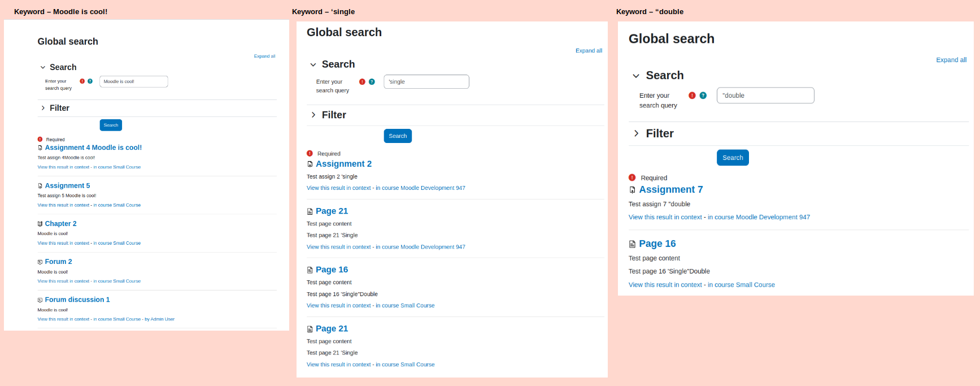The height and width of the screenshot is (386, 980).
Task: Click 'View this result in context' under Assignment 2
Action: [x=339, y=188]
